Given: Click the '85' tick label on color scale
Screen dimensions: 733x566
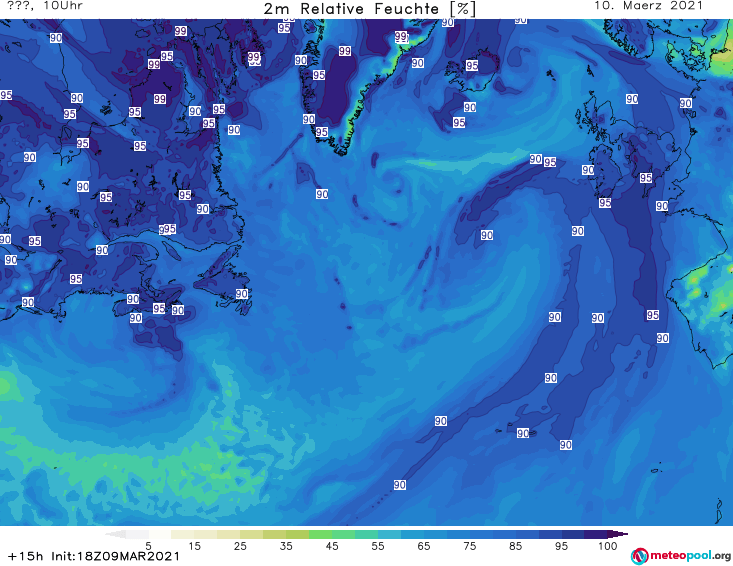Looking at the screenshot, I should coord(516,546).
